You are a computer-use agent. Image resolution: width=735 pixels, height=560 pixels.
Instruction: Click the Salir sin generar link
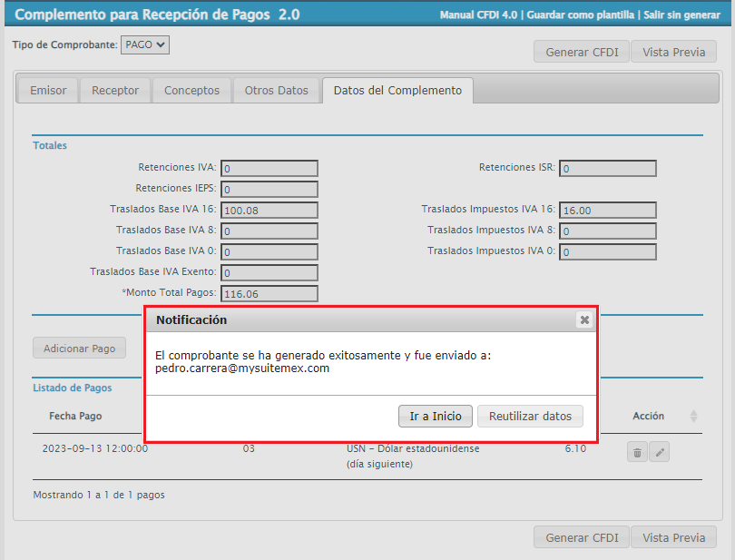click(681, 15)
